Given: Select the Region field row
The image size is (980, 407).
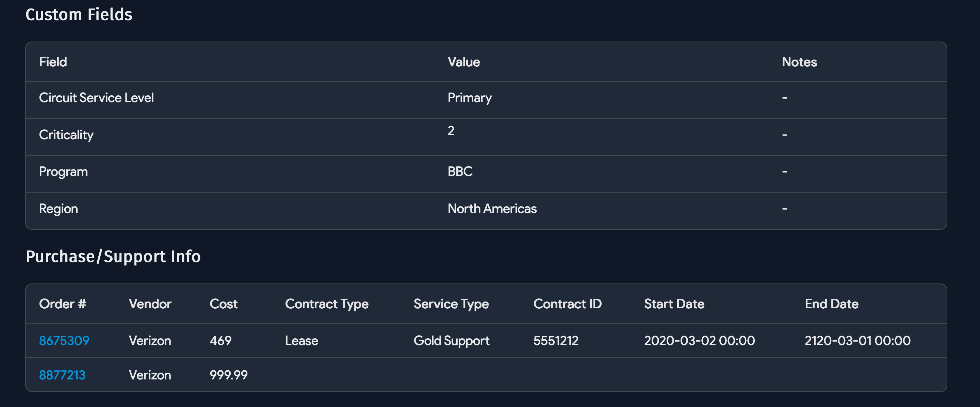Looking at the screenshot, I should point(59,209).
